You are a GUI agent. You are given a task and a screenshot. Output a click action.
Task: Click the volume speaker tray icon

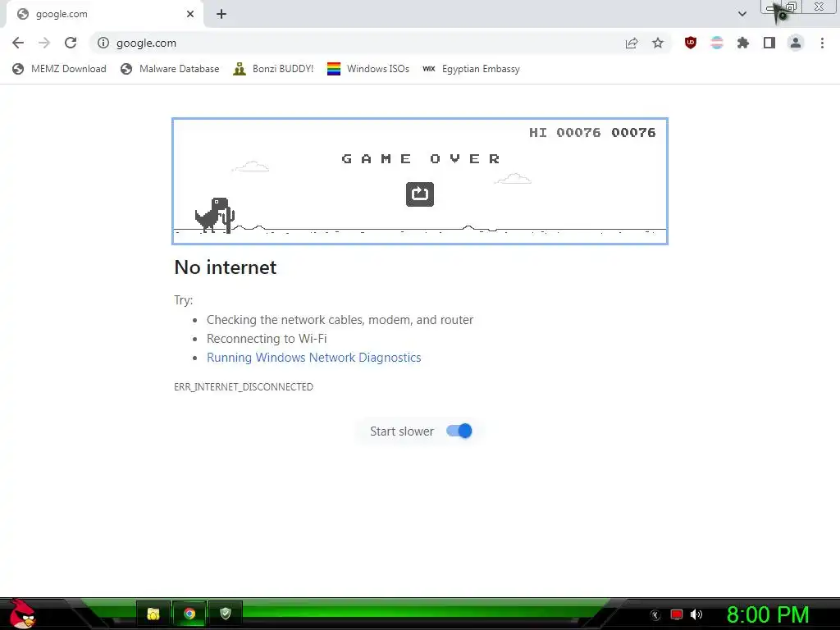click(x=696, y=614)
